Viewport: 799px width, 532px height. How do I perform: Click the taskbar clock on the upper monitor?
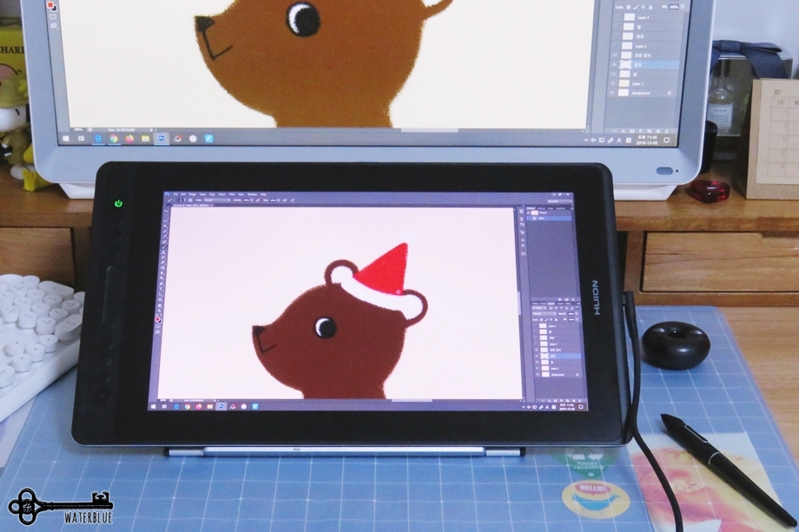point(645,140)
